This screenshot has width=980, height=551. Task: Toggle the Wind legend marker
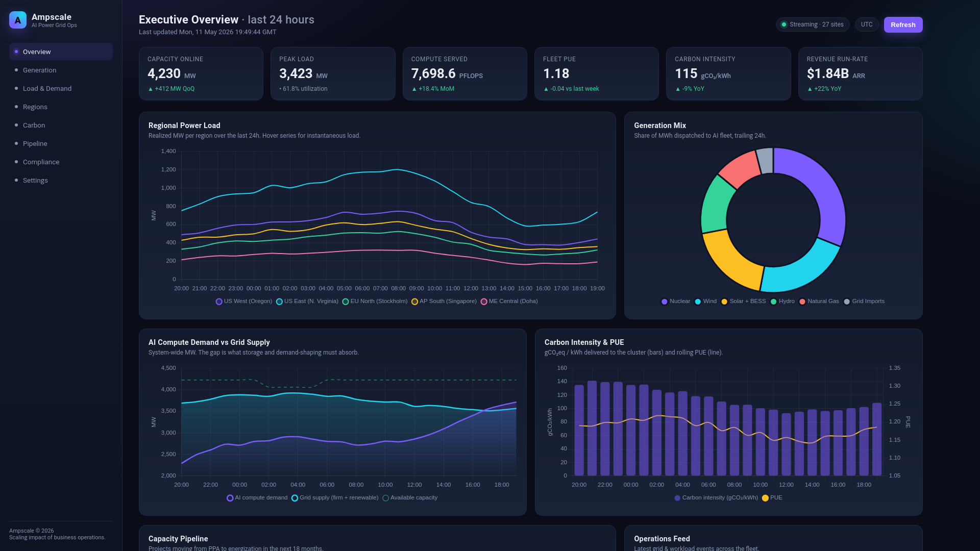(698, 302)
